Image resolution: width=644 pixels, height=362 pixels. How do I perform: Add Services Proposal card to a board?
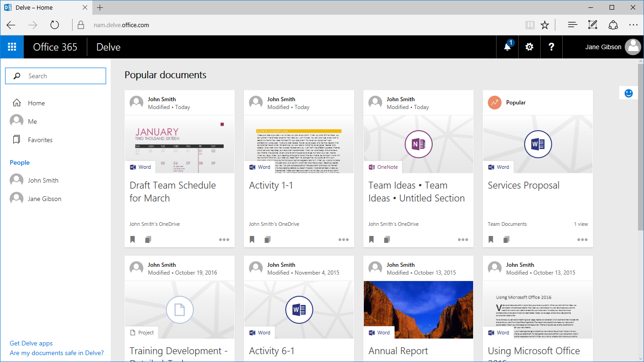[506, 239]
